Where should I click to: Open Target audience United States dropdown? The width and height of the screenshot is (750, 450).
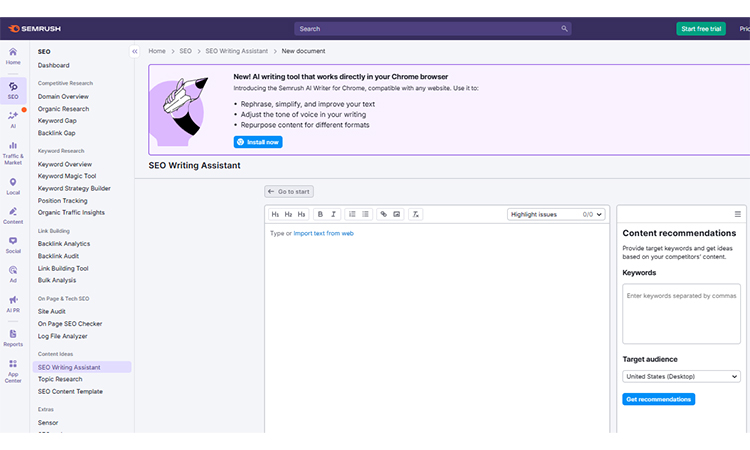pyautogui.click(x=681, y=376)
